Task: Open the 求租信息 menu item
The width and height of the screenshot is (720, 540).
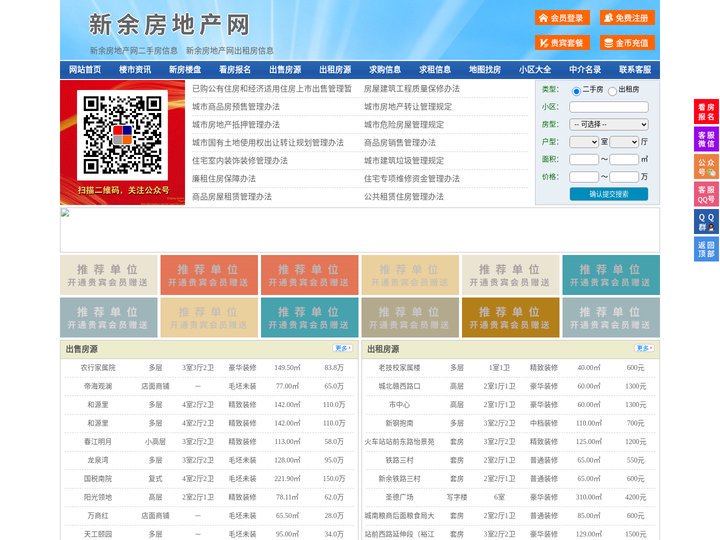Action: tap(435, 70)
